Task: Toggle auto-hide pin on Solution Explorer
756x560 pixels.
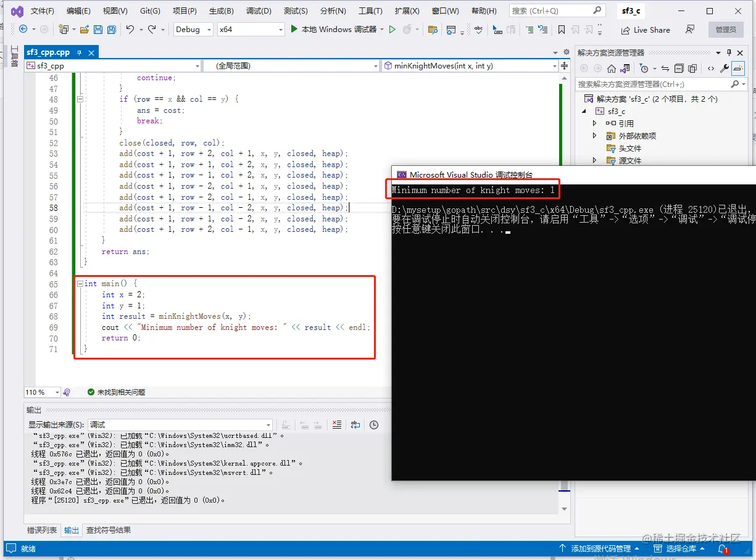Action: tap(729, 52)
